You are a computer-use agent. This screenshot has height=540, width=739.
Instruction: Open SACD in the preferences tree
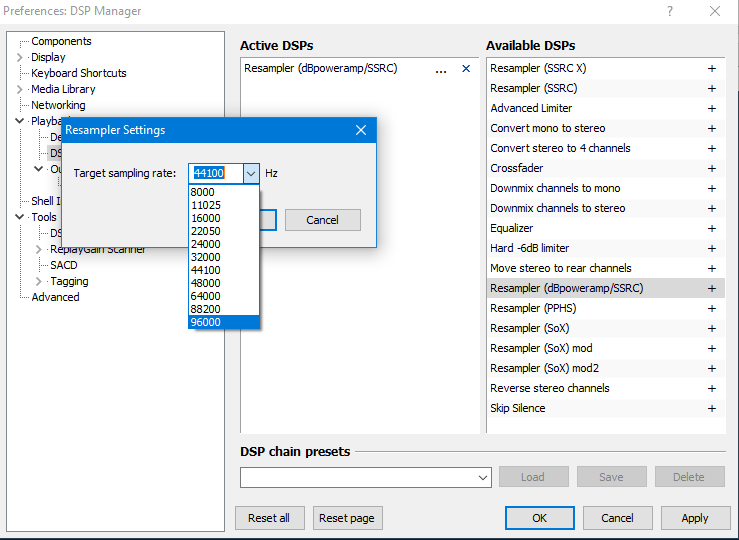(64, 265)
